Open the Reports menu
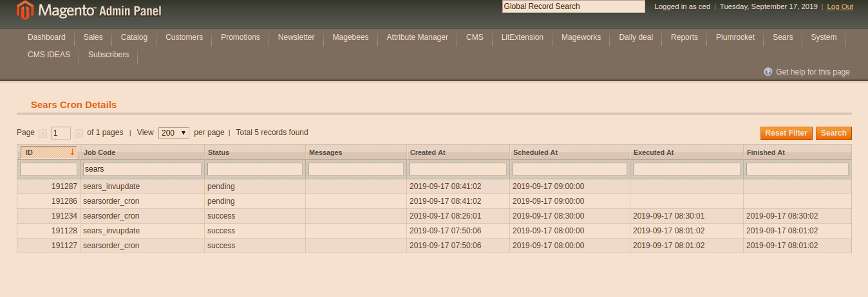 (684, 37)
